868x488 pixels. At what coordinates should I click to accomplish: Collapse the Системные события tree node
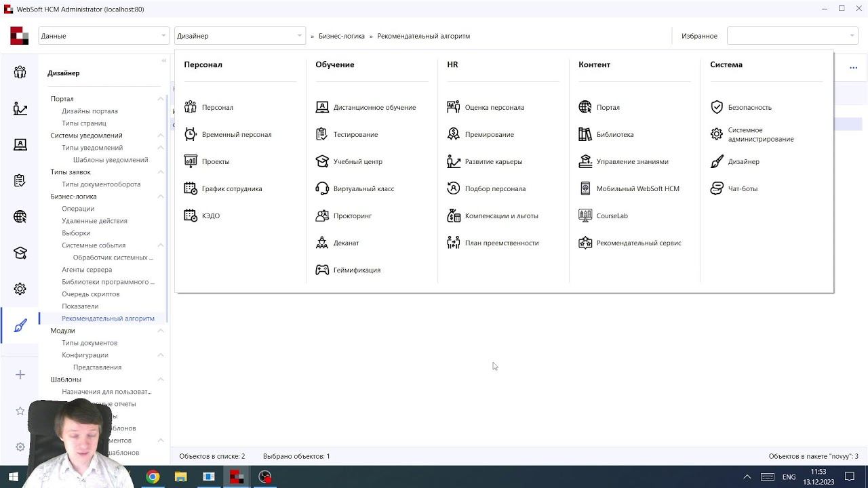(x=161, y=245)
